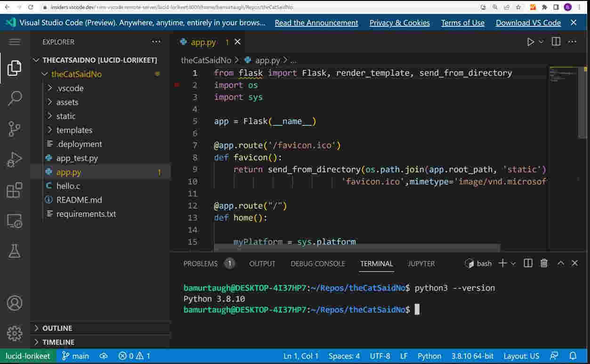Screen dimensions: 590x364
Task: Open the Extensions view icon
Action: pyautogui.click(x=15, y=190)
